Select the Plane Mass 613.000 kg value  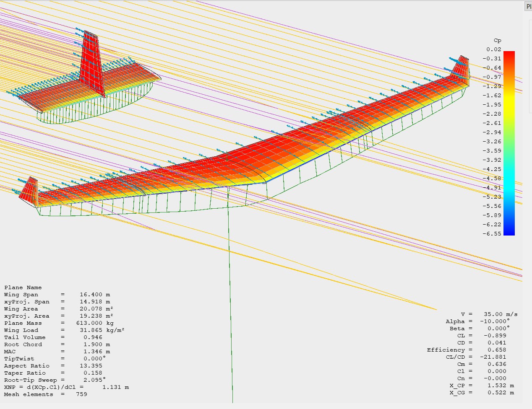coord(95,323)
